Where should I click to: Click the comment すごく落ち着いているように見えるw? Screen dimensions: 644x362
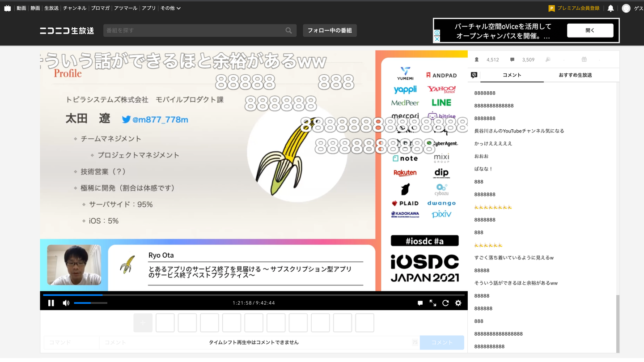click(514, 258)
